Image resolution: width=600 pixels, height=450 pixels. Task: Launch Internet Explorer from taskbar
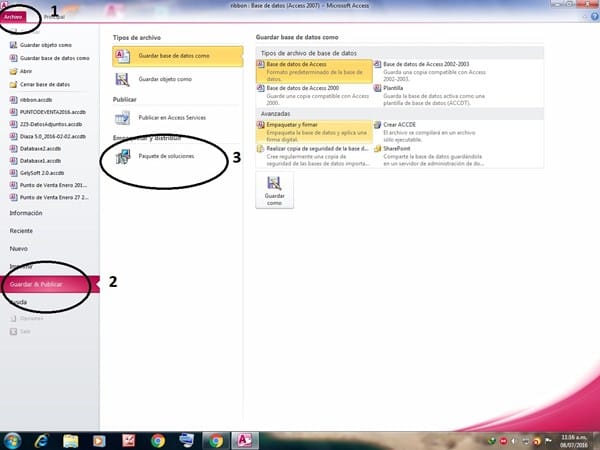(x=41, y=441)
